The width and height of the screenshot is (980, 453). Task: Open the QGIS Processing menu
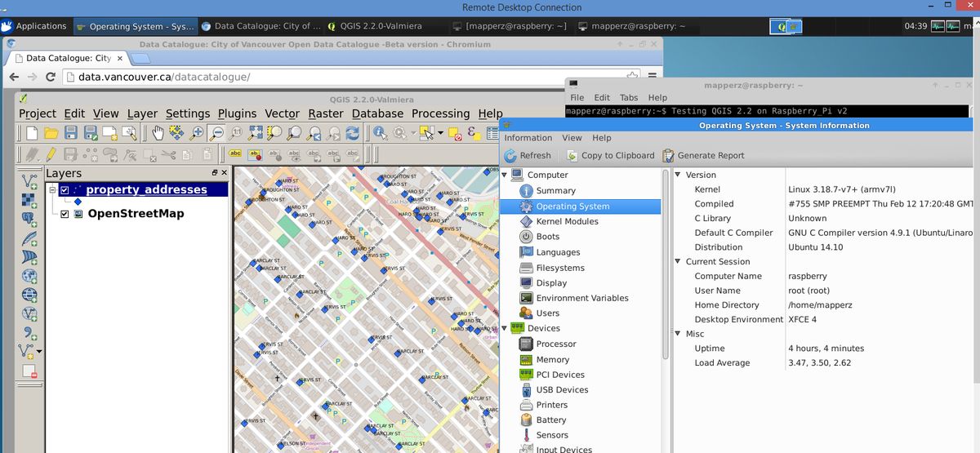point(440,113)
